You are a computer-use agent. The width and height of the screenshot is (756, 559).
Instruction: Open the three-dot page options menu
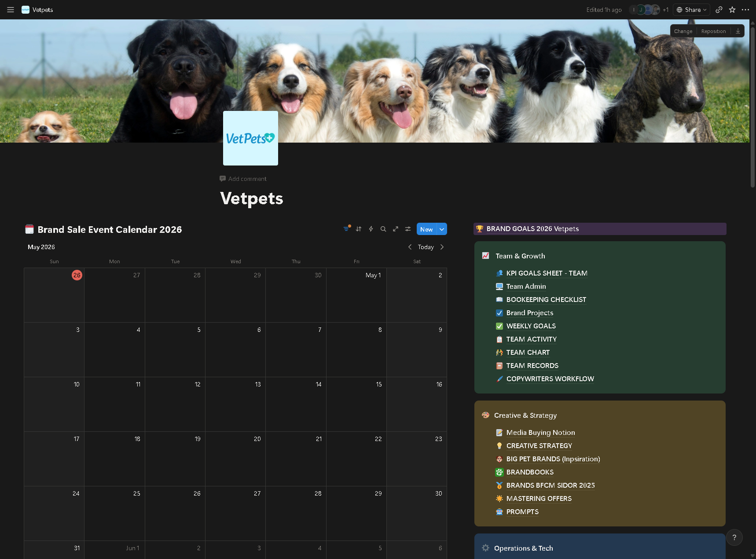tap(745, 10)
